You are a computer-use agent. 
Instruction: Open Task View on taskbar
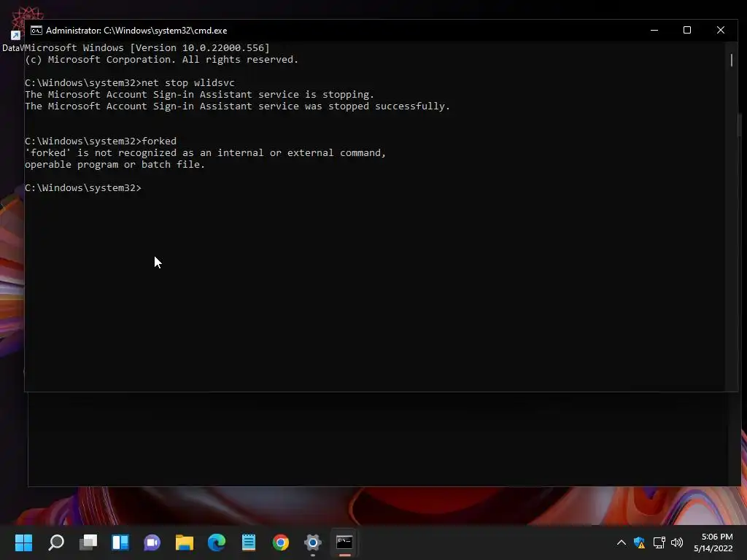[x=88, y=542]
